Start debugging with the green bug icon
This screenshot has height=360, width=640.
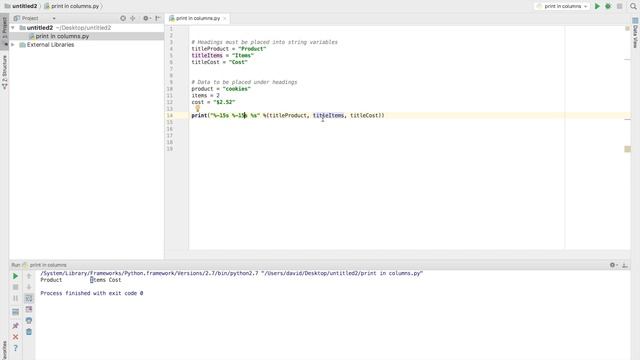coord(608,6)
